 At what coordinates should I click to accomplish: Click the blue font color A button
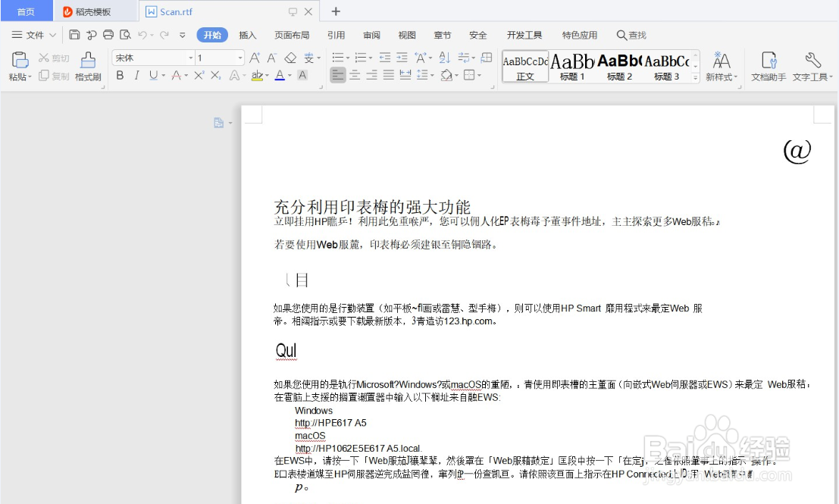280,76
